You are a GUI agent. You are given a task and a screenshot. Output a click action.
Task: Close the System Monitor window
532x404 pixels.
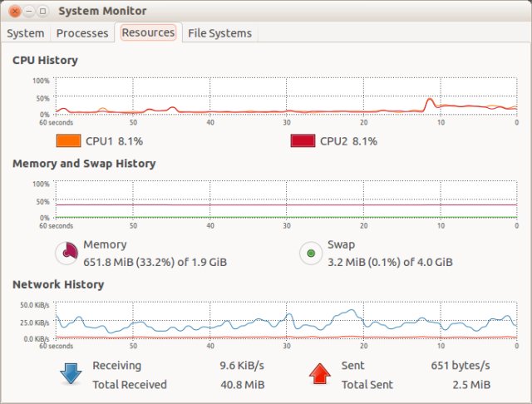tap(14, 11)
